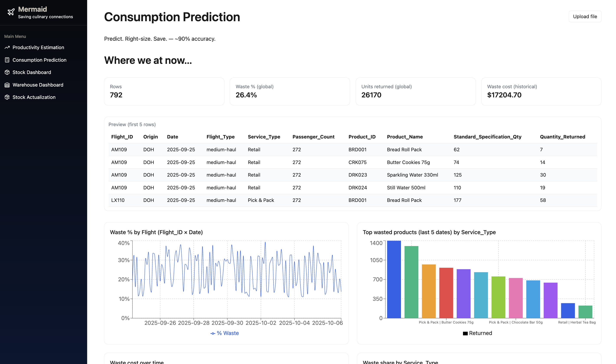The height and width of the screenshot is (364, 616).
Task: Click the Stock Dashboard box icon
Action: click(7, 72)
